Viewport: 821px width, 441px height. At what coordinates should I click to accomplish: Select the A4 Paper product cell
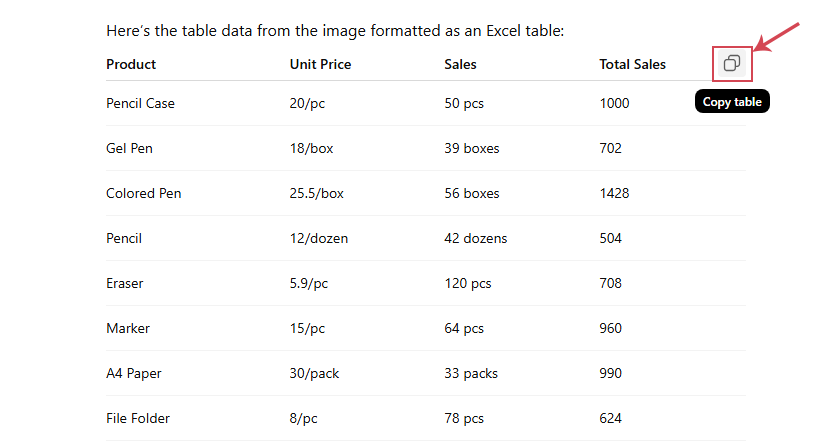click(133, 373)
